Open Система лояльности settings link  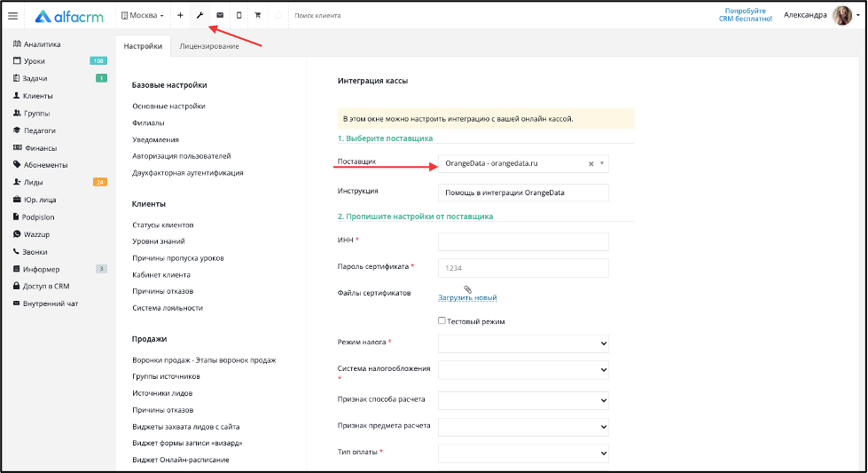[x=168, y=308]
